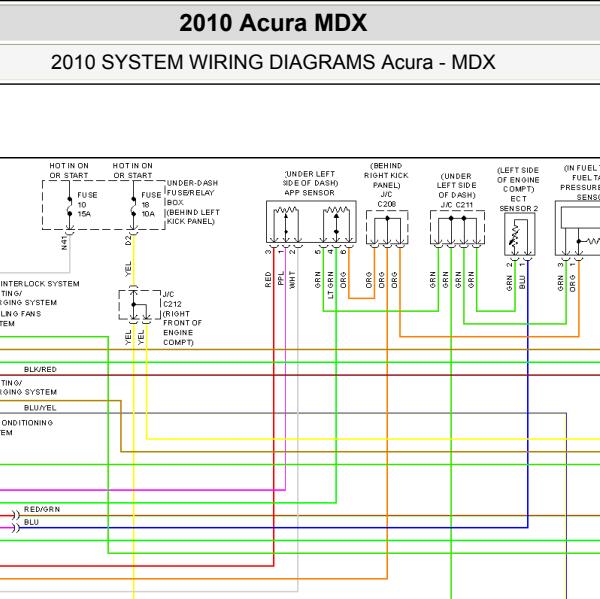
Task: Click the C212 junction connector dashed box
Action: [140, 305]
